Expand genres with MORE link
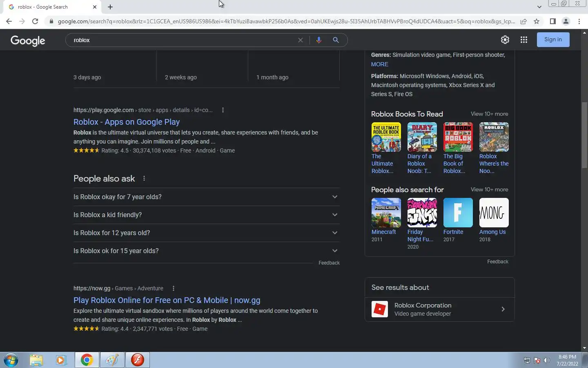The width and height of the screenshot is (588, 368). point(379,64)
